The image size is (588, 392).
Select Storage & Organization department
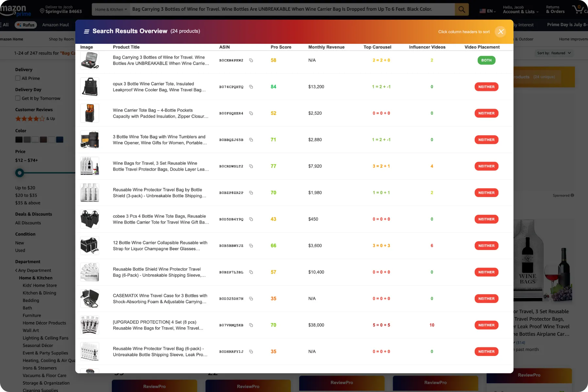(46, 383)
